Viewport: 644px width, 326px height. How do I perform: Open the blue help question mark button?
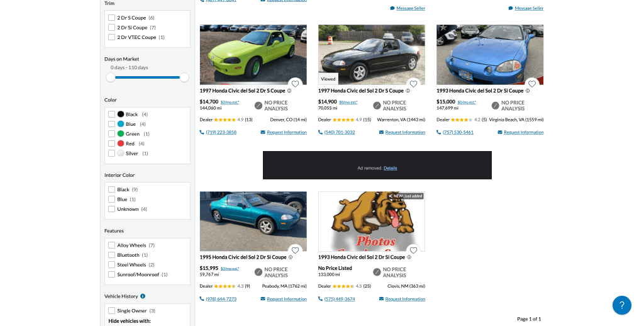click(621, 305)
